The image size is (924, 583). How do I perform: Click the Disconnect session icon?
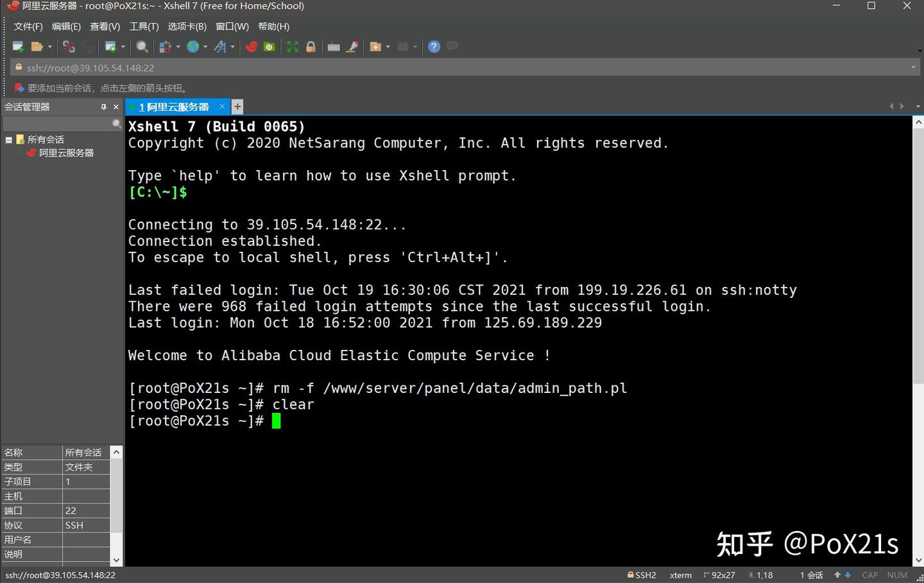69,47
